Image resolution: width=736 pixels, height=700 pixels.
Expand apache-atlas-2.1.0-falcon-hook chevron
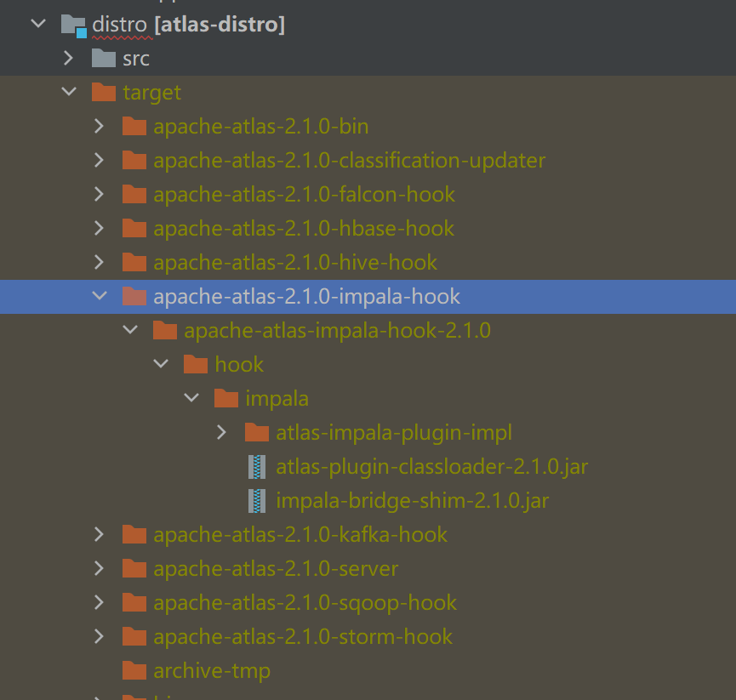(x=99, y=194)
